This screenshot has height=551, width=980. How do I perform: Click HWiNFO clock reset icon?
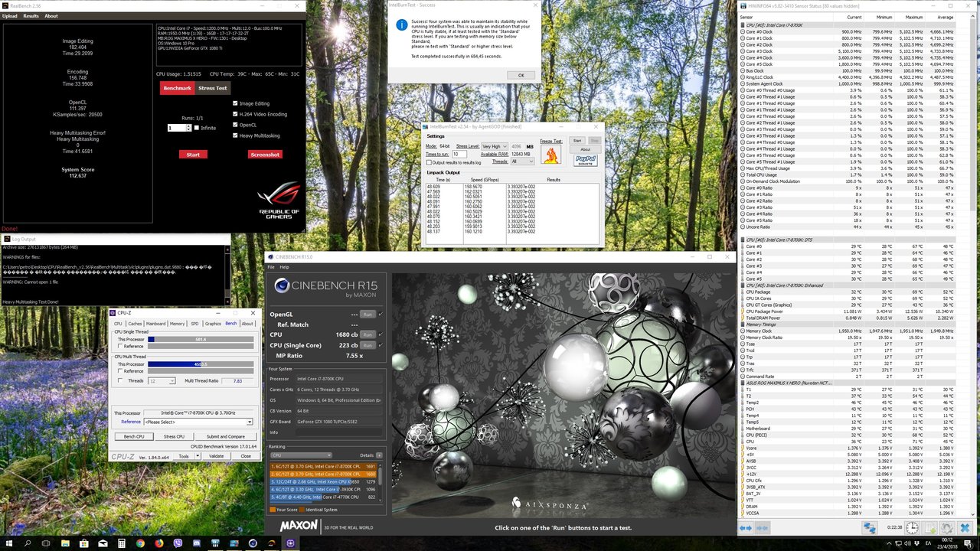tap(912, 528)
